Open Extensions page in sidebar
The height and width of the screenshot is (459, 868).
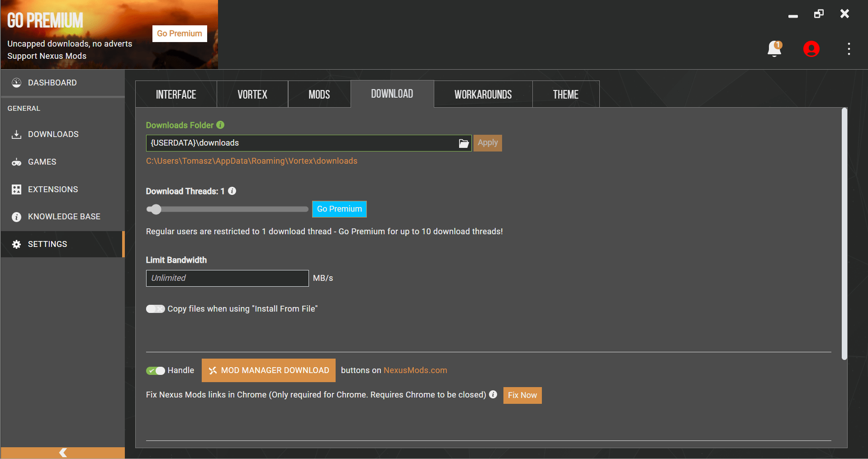tap(63, 189)
